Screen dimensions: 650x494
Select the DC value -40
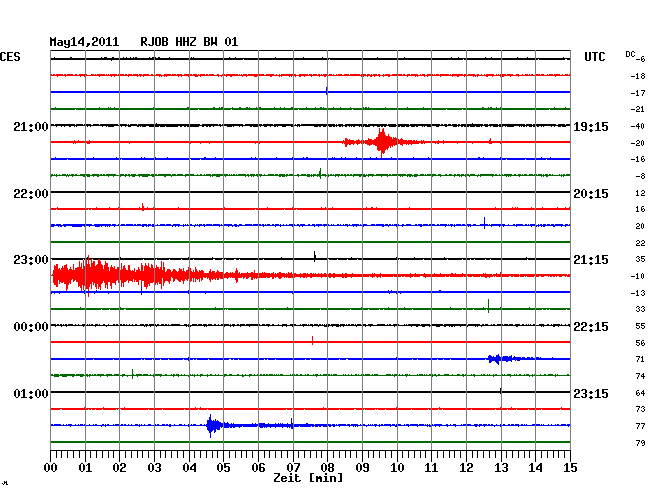coord(638,126)
